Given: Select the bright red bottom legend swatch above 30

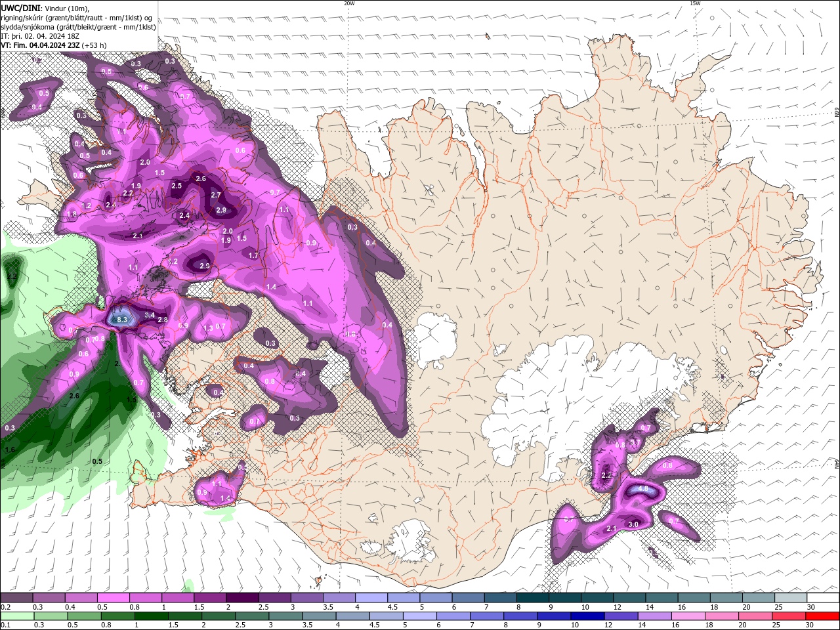Looking at the screenshot, I should click(823, 616).
